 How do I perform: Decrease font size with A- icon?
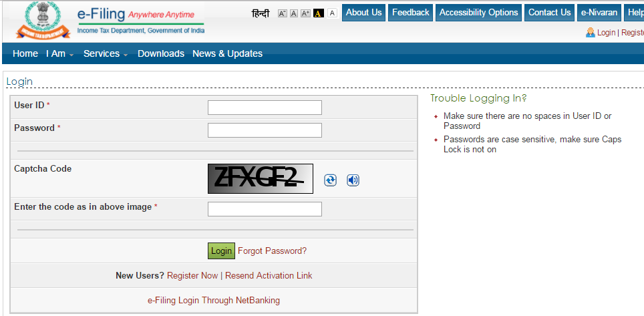tap(282, 13)
